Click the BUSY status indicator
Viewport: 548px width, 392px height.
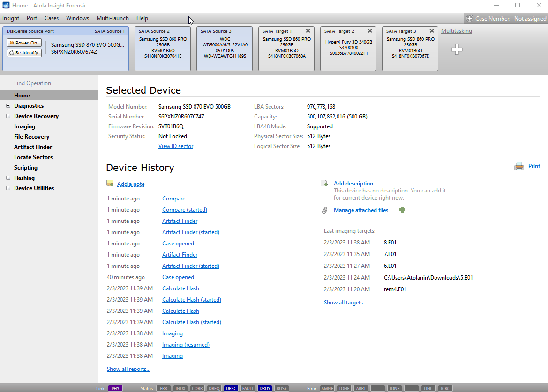pyautogui.click(x=282, y=388)
